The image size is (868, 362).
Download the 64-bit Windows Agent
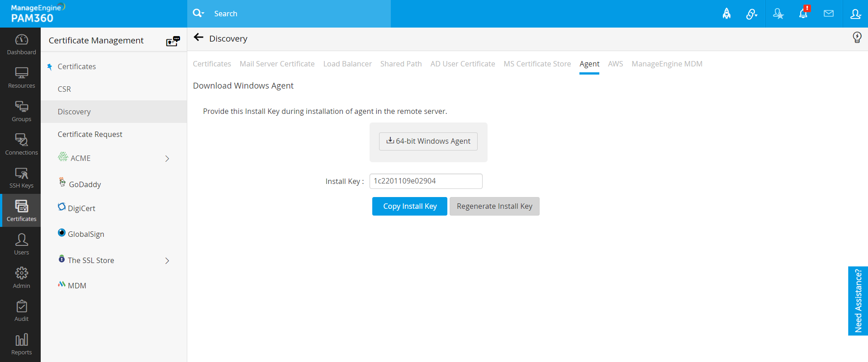tap(428, 141)
